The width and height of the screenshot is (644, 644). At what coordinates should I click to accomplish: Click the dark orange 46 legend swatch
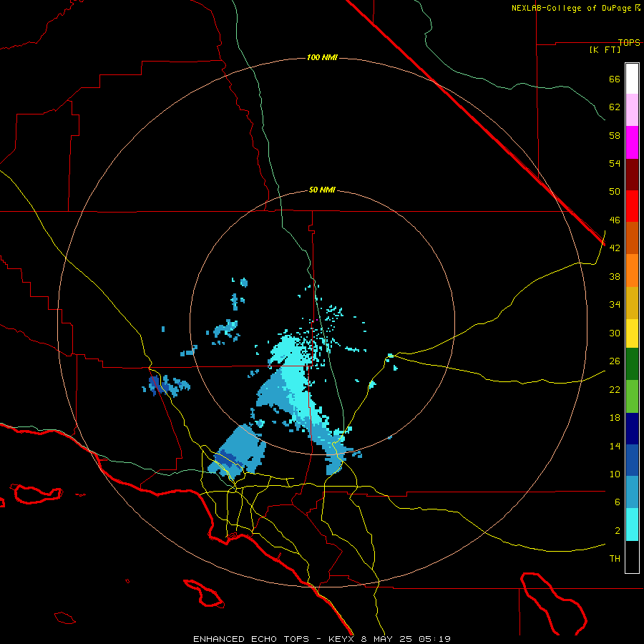pos(632,238)
